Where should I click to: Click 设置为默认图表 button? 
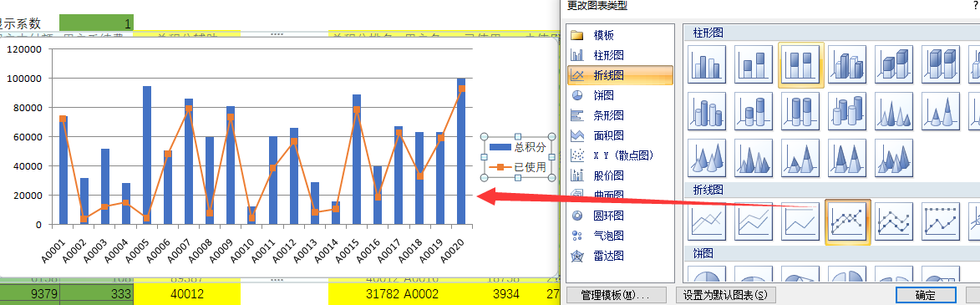click(x=725, y=295)
